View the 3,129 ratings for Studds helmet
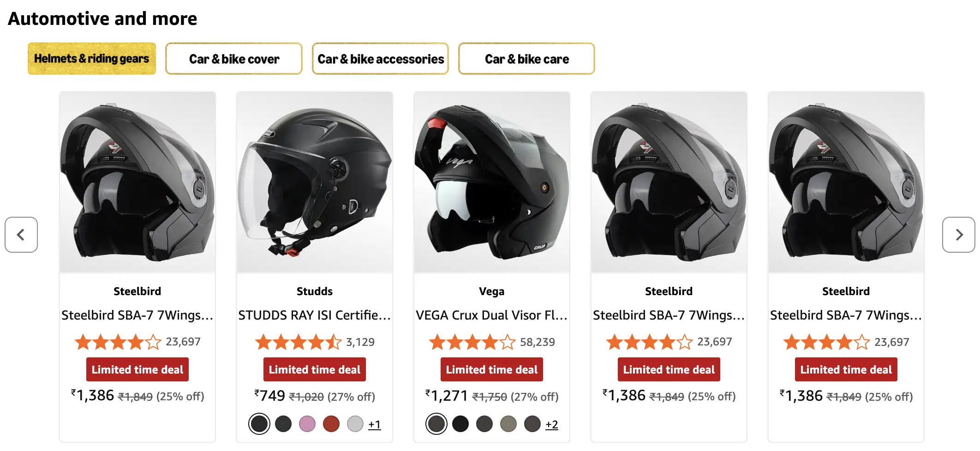This screenshot has width=980, height=451. coord(360,342)
